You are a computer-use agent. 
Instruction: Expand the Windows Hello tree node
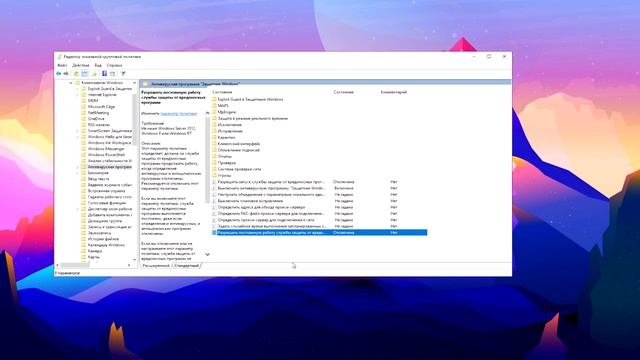(x=78, y=137)
